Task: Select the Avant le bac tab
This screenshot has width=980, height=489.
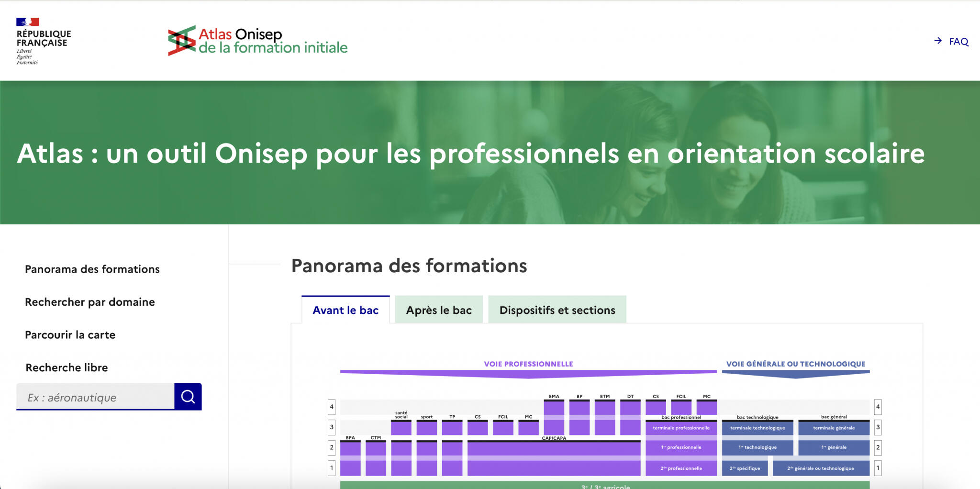Action: click(345, 310)
